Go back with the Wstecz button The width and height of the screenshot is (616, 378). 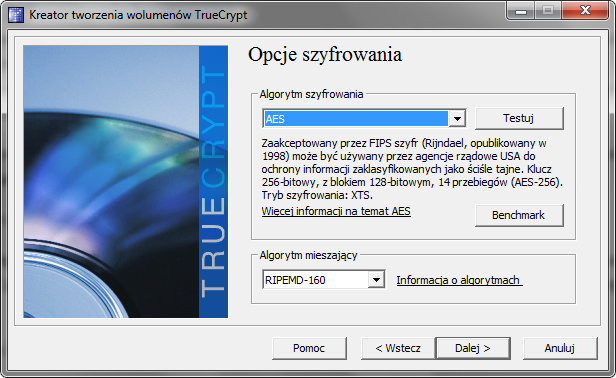[x=398, y=348]
